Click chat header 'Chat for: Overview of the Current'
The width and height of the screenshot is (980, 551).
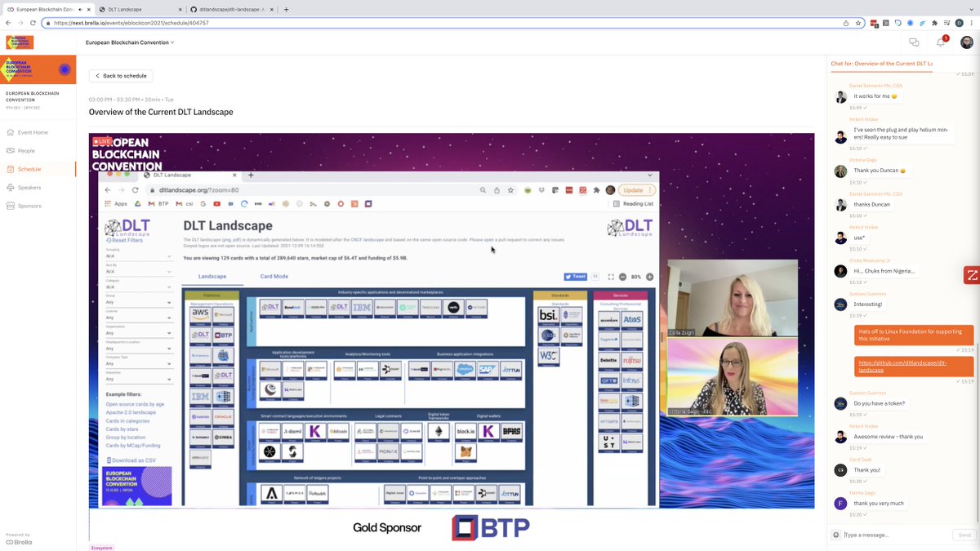click(x=881, y=63)
